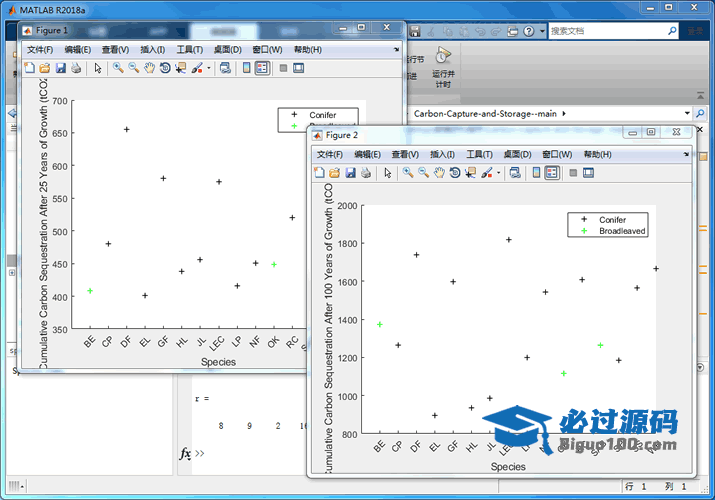
Task: Click Show Plot Tools icon in Figure 1
Action: 298,68
